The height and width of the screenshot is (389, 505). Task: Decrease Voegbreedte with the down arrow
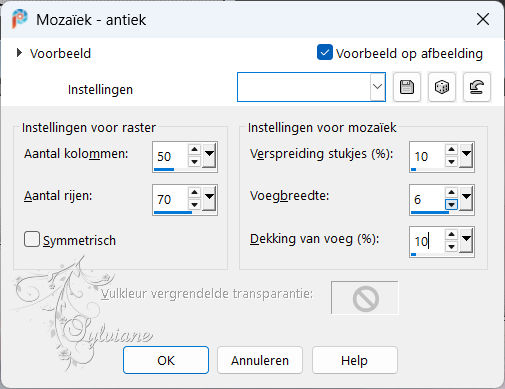(x=451, y=204)
